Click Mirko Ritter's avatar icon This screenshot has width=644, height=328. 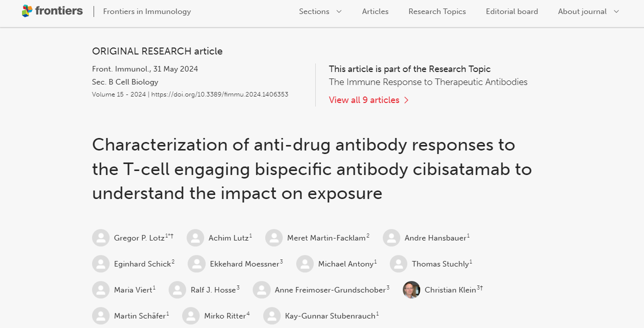pyautogui.click(x=191, y=316)
